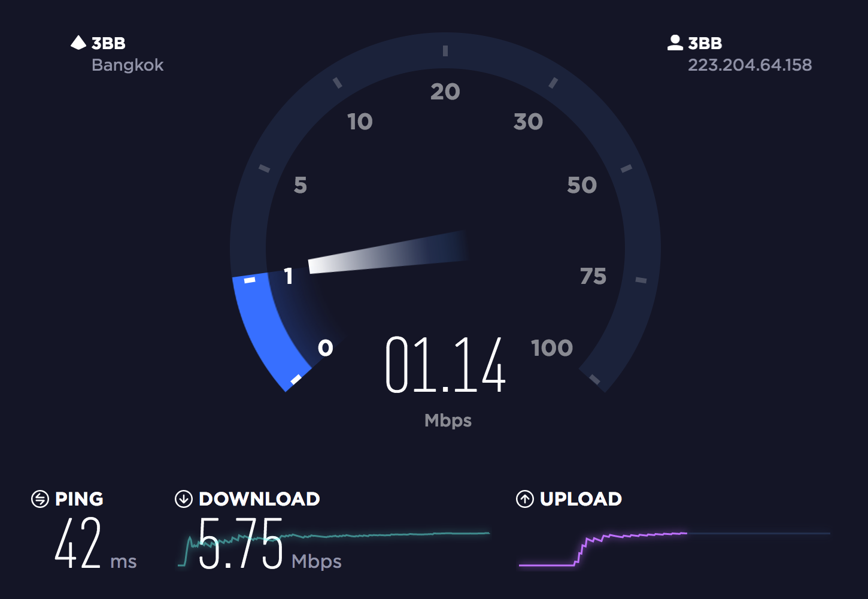Click the download arrow circle icon

(184, 499)
